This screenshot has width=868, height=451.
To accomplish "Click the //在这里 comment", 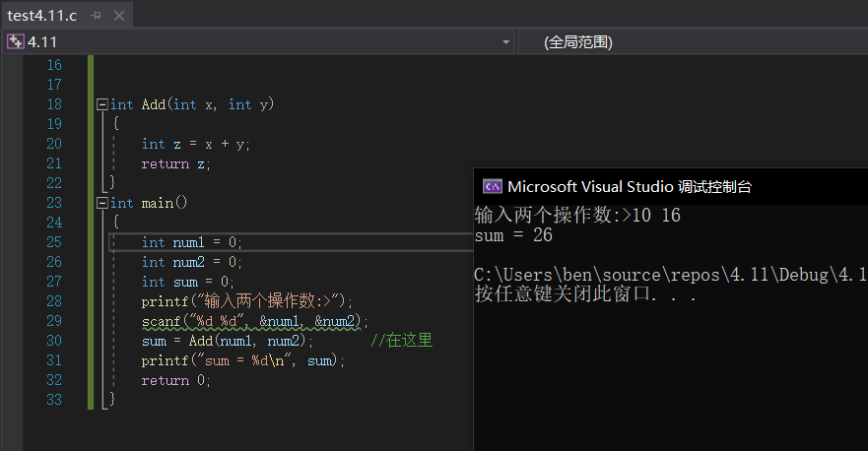I will pyautogui.click(x=401, y=341).
